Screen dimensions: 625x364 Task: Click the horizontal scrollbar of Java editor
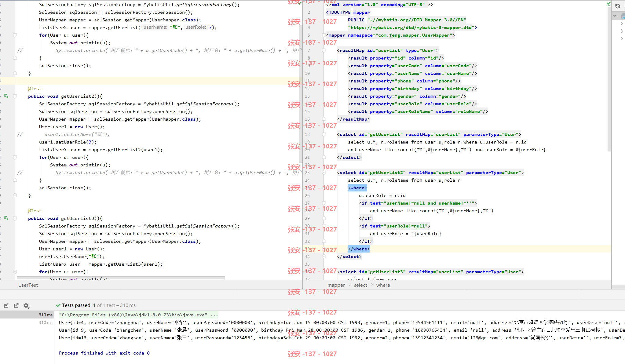coord(121,278)
